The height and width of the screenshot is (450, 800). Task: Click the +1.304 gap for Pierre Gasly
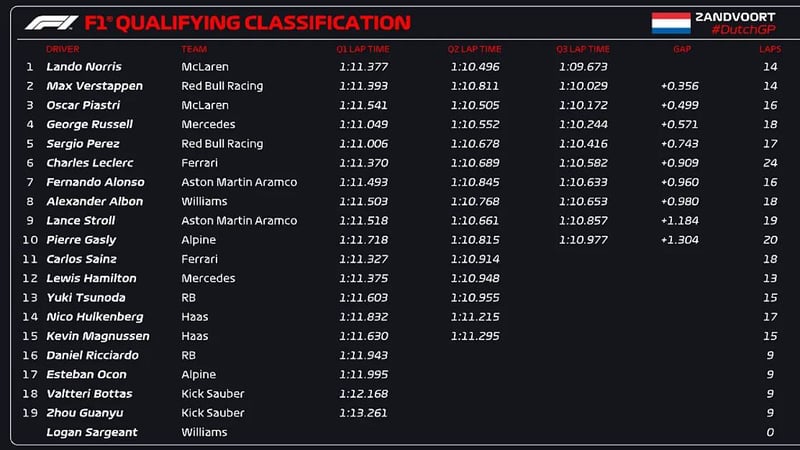click(x=679, y=240)
